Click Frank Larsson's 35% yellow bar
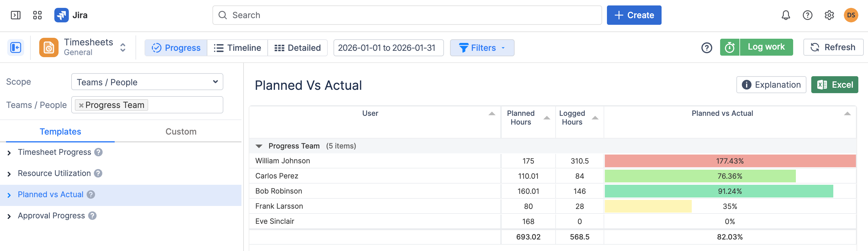 pyautogui.click(x=648, y=207)
